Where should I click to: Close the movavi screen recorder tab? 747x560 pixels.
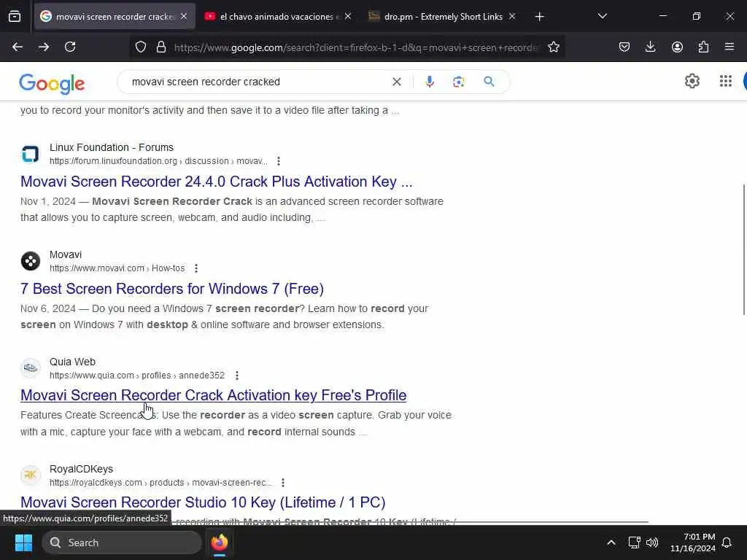[184, 17]
